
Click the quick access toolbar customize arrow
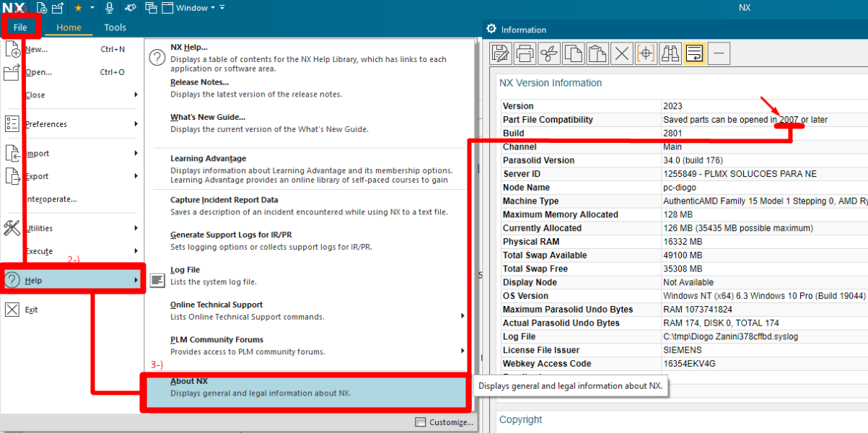[222, 8]
